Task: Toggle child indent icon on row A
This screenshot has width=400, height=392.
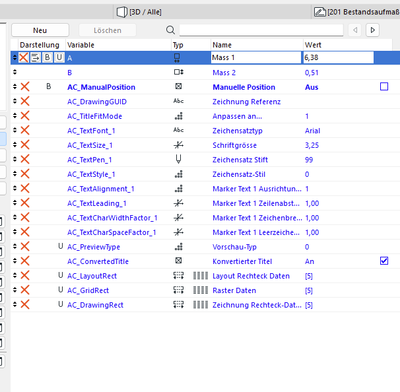Action: click(35, 58)
